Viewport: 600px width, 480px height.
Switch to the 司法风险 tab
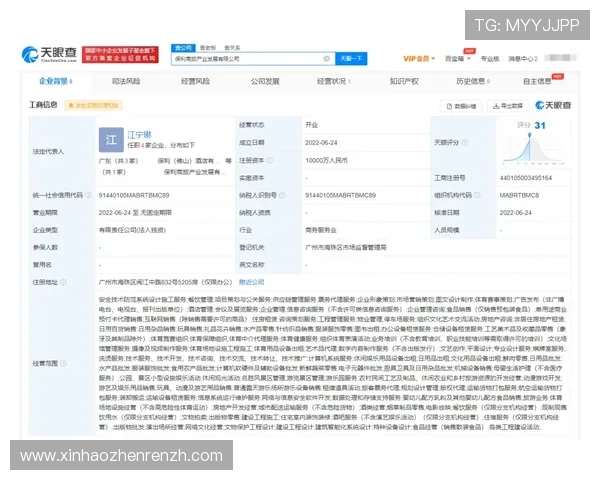click(x=126, y=81)
